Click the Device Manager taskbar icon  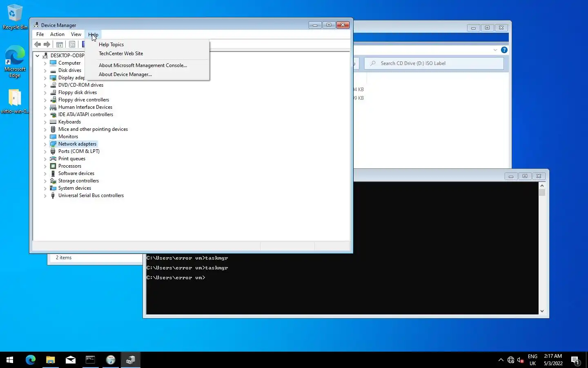(131, 360)
